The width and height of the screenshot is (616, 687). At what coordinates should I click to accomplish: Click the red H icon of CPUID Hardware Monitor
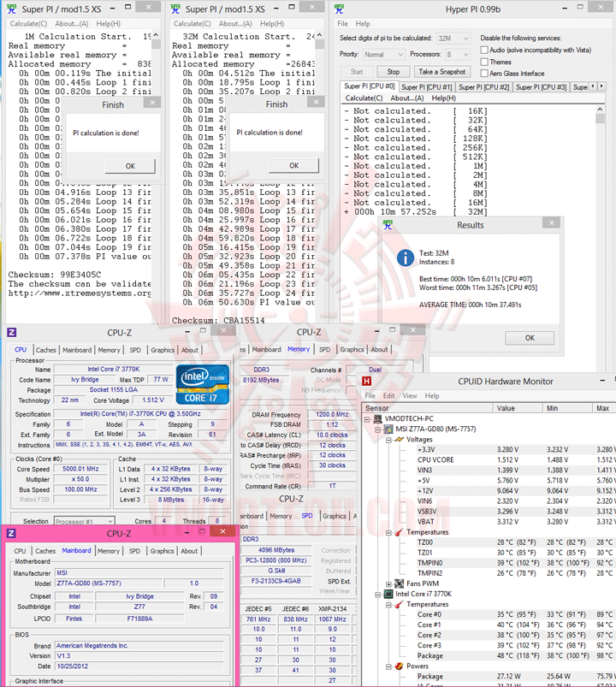367,382
